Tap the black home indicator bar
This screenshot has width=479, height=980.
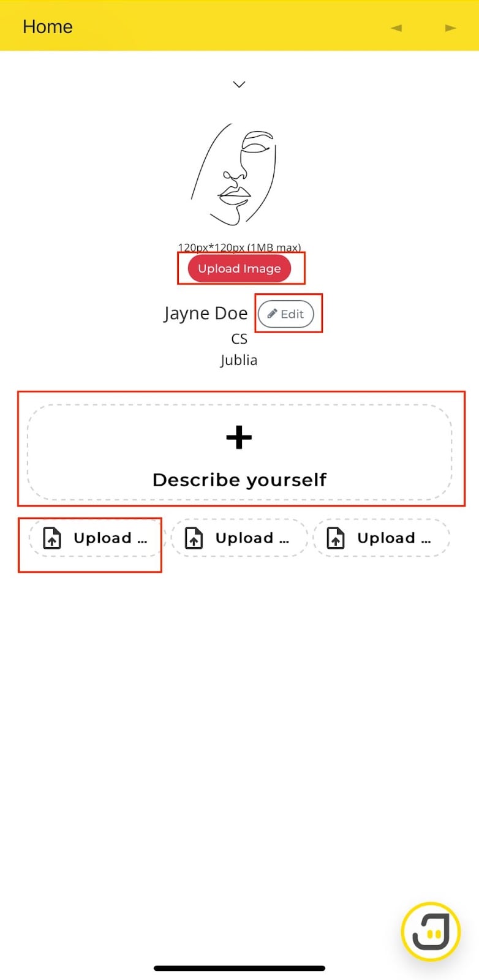click(240, 968)
